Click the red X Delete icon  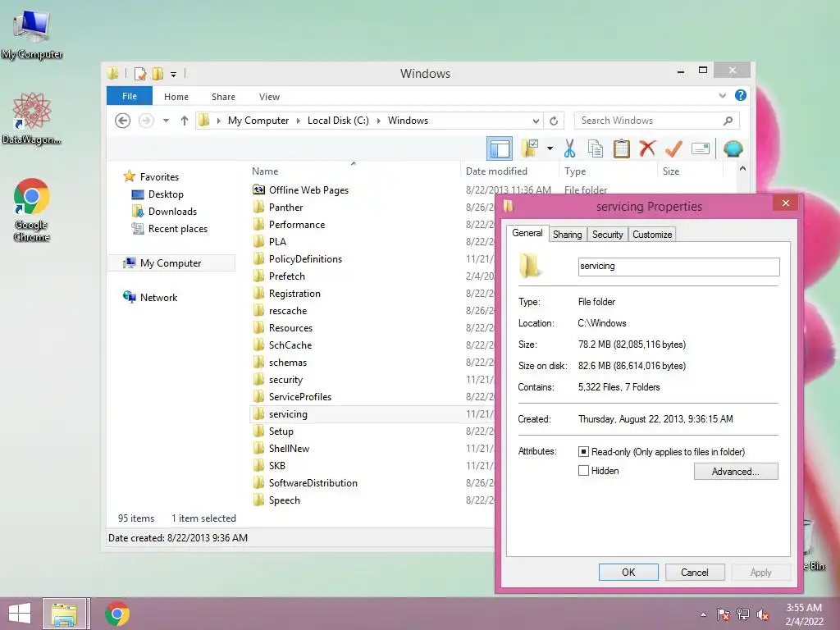pyautogui.click(x=647, y=148)
